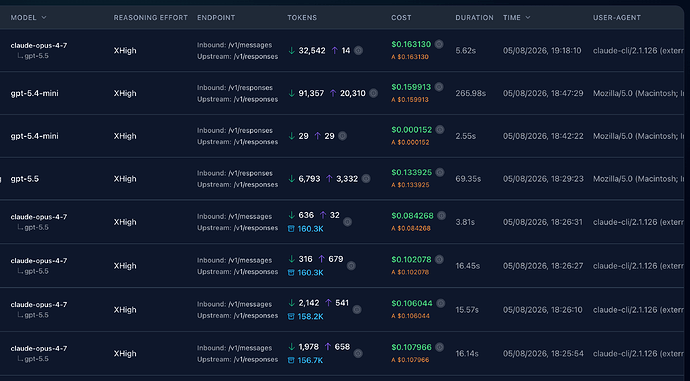Click info icon beside cost $0.163130
Viewport: 690px width, 381px height.
[x=439, y=44]
